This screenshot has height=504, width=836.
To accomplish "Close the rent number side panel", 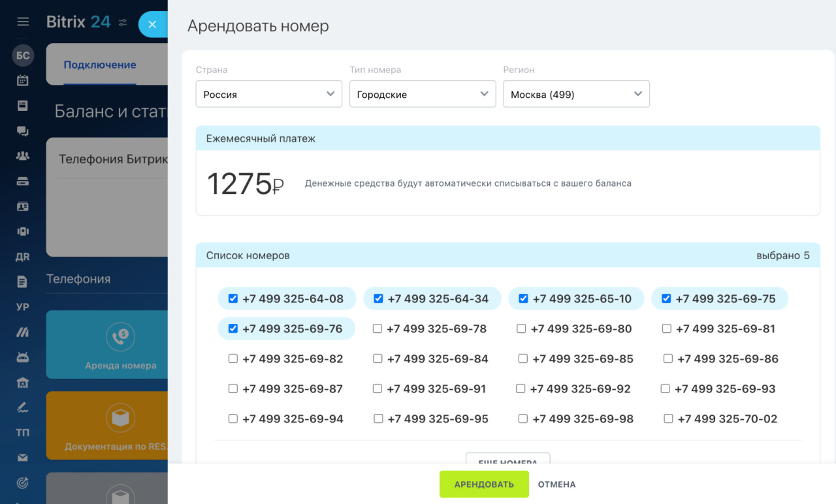I will pos(152,24).
